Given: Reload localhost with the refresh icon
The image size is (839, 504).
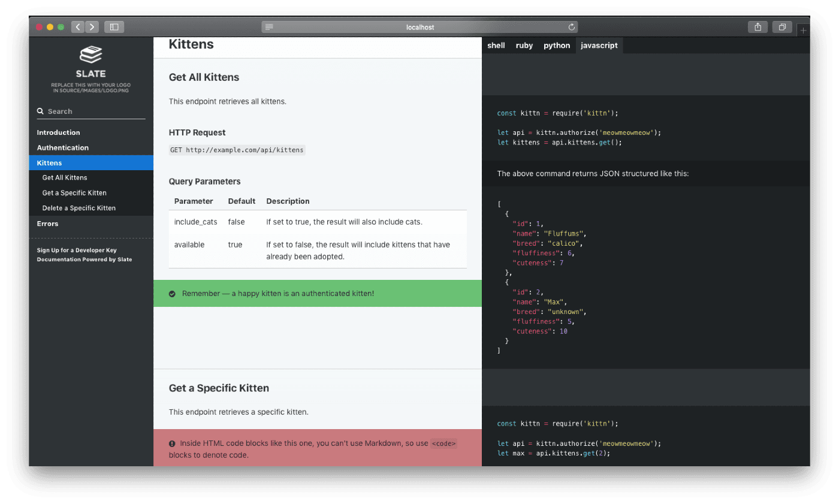Looking at the screenshot, I should pos(571,26).
